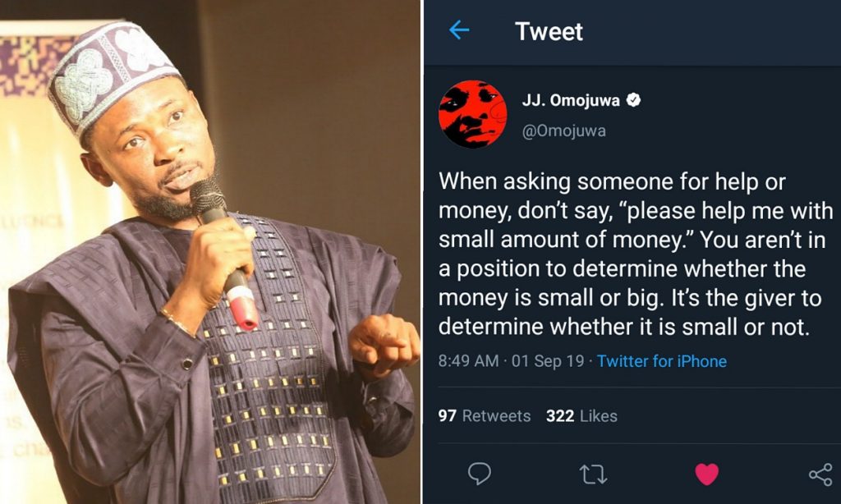841x504 pixels.
Task: Open JJ. Omojuwa's profile from display name
Action: pos(570,101)
